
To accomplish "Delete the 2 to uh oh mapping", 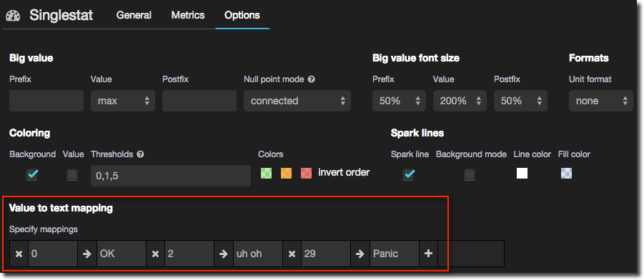I will point(155,254).
